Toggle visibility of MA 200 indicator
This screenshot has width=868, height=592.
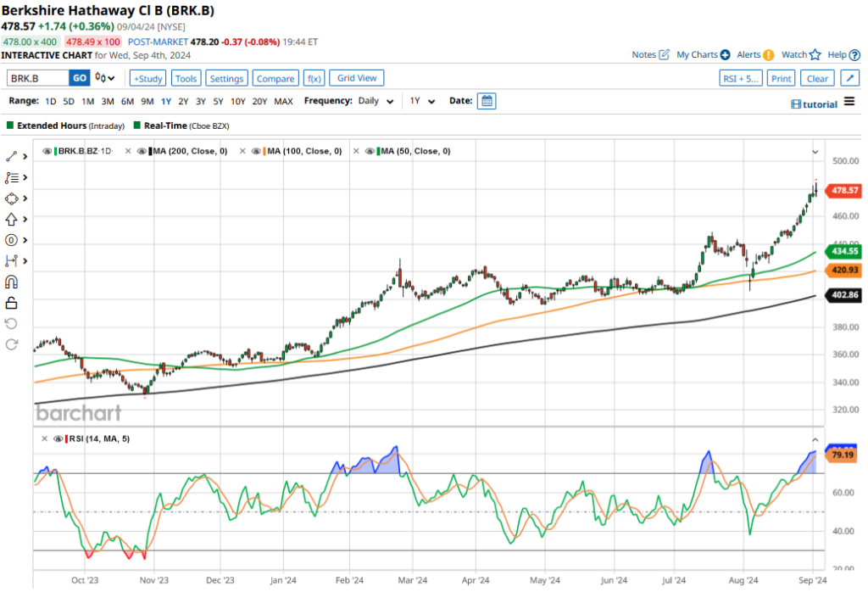tap(142, 151)
